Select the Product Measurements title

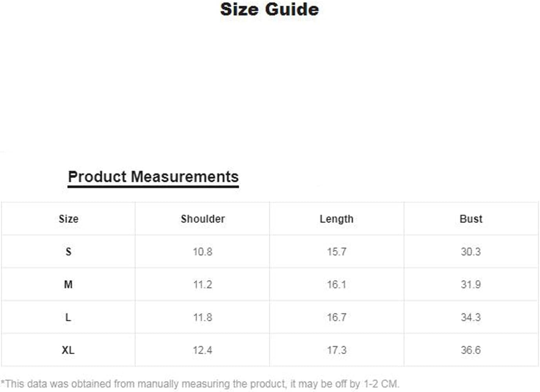[153, 177]
